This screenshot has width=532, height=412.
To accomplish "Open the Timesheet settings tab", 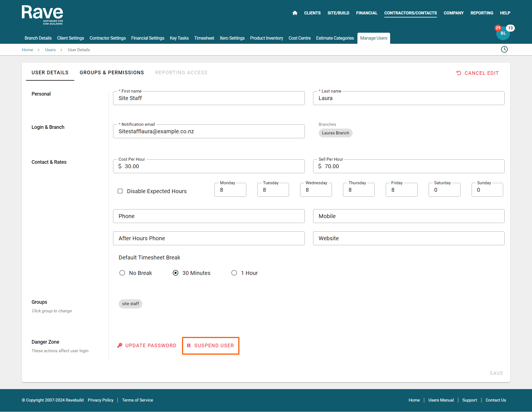I will click(x=204, y=38).
